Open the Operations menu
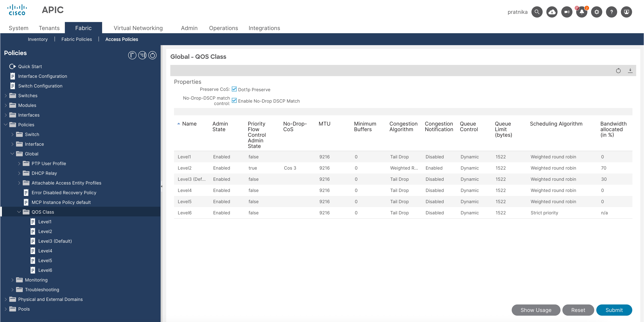 click(223, 28)
